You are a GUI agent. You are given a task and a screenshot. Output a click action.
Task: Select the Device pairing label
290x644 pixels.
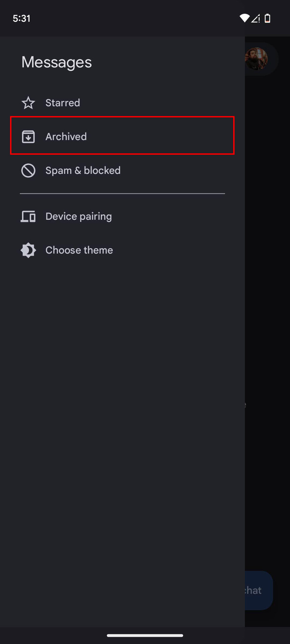(79, 217)
